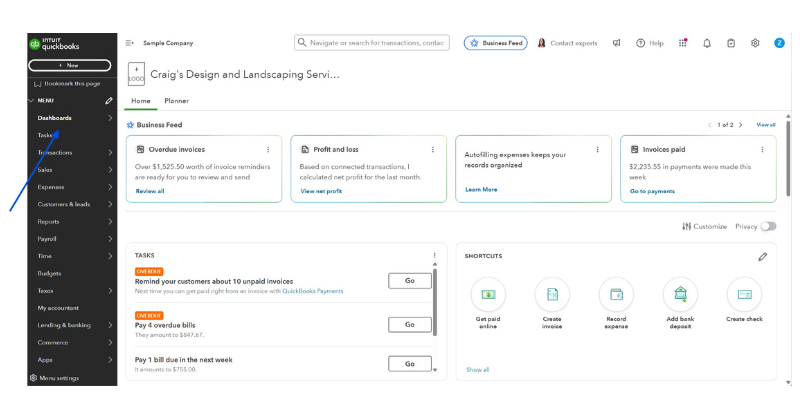Click the notifications bell icon
This screenshot has width=800, height=419.
click(707, 43)
